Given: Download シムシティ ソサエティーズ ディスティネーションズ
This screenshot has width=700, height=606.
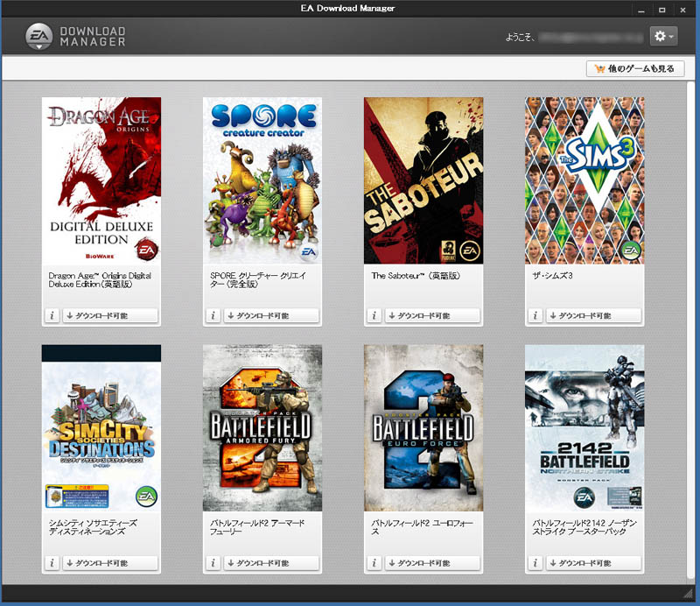Looking at the screenshot, I should coord(110,563).
